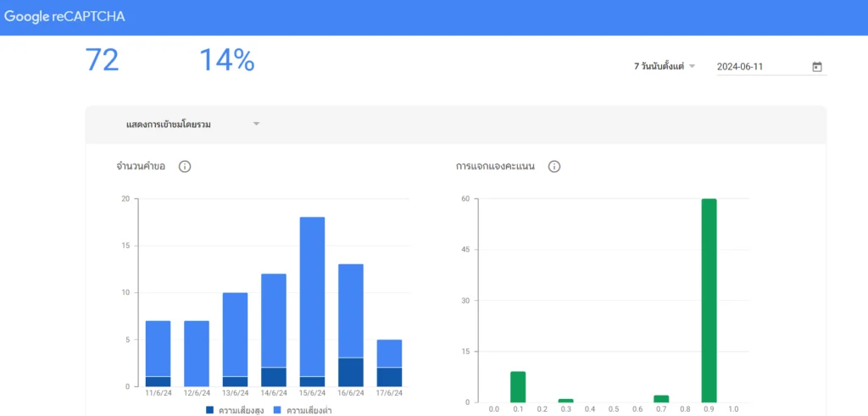Viewport: 868px width, 416px height.
Task: Select the ความเสี่ยงสูง legend swatch
Action: [210, 410]
